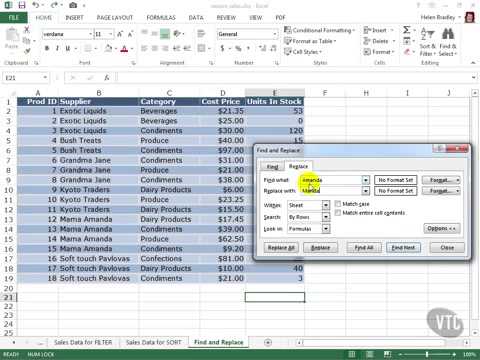Increase font size with the larger A
The image size is (480, 360).
(120, 34)
